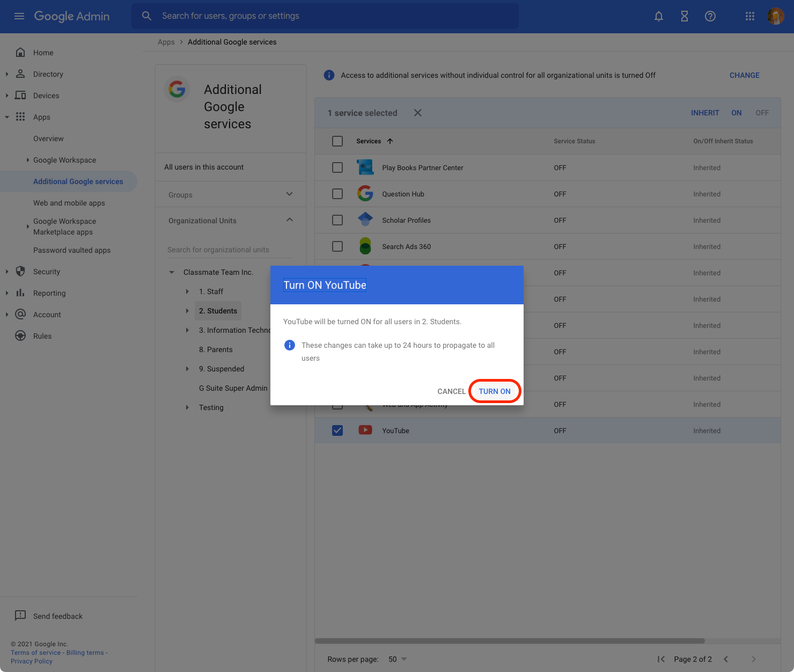Check the Question Hub checkbox
794x672 pixels.
(337, 194)
